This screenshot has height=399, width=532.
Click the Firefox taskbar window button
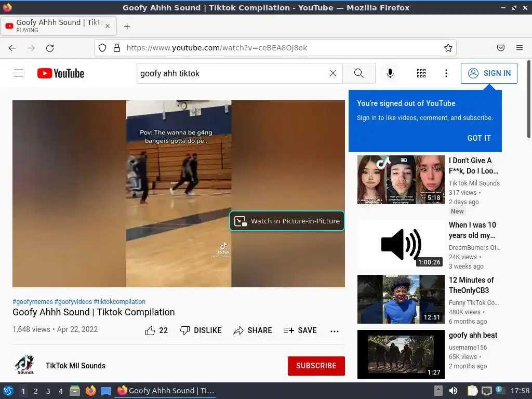point(166,391)
